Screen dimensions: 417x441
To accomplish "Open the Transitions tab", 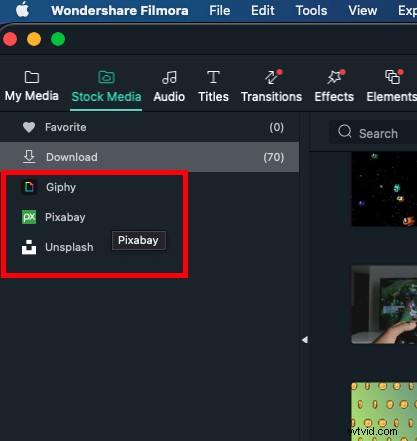I will point(271,87).
